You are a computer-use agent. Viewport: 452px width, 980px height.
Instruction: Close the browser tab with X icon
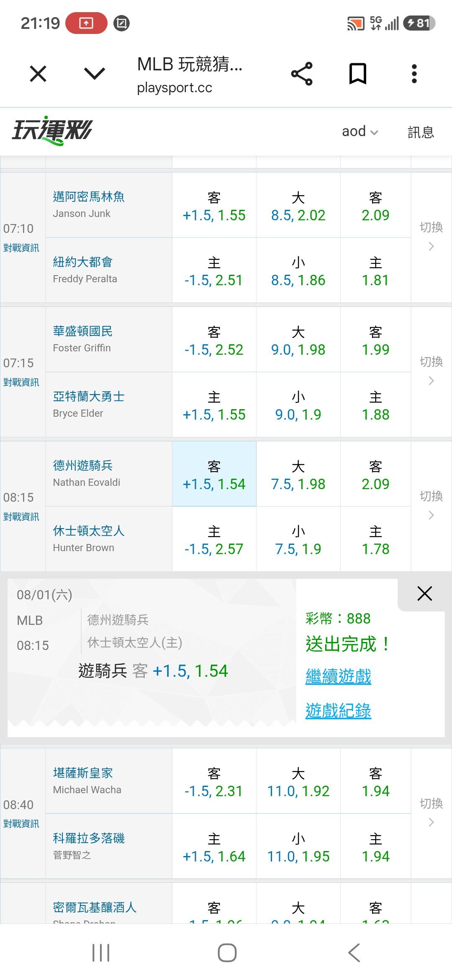pos(38,74)
